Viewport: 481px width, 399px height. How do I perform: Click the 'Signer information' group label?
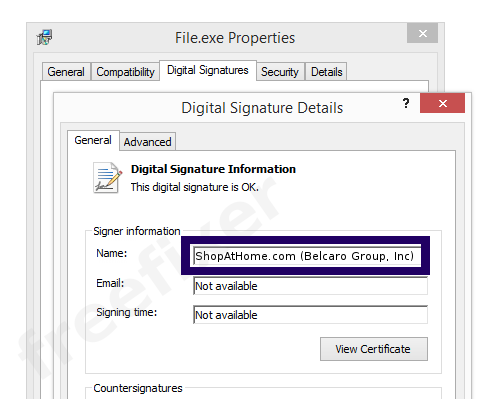[x=137, y=231]
